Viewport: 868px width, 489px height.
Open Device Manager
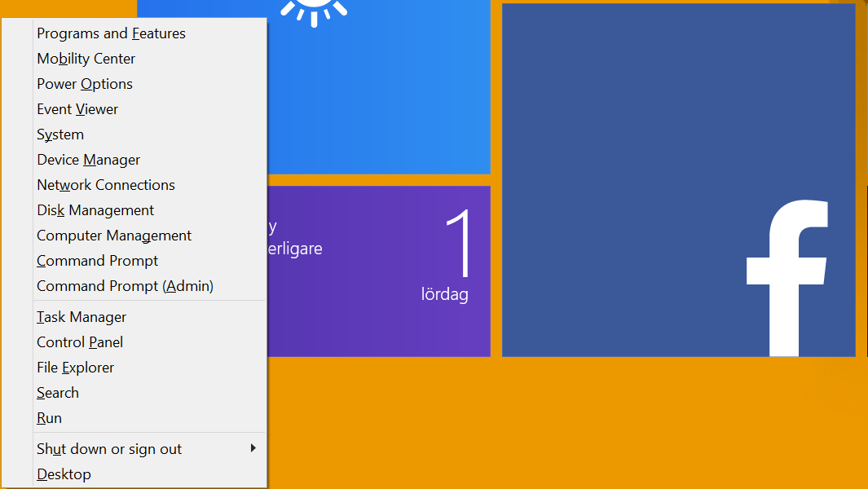click(149, 160)
